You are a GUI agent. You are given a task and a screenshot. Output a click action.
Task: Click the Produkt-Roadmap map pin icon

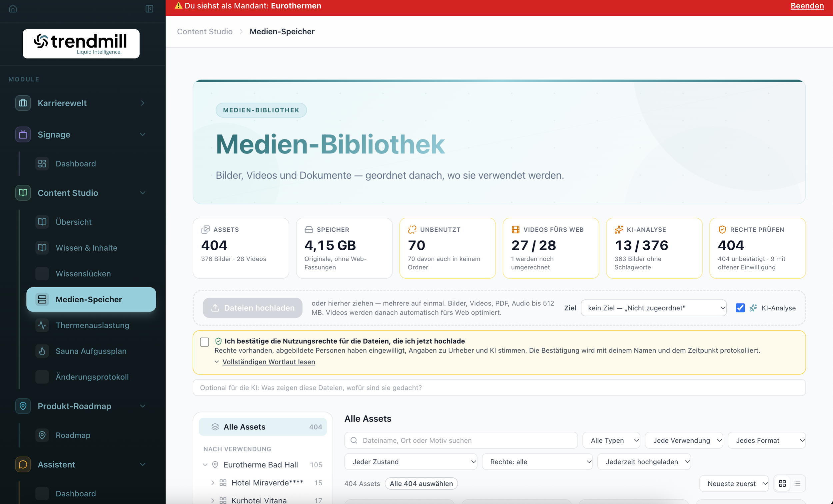(x=23, y=406)
